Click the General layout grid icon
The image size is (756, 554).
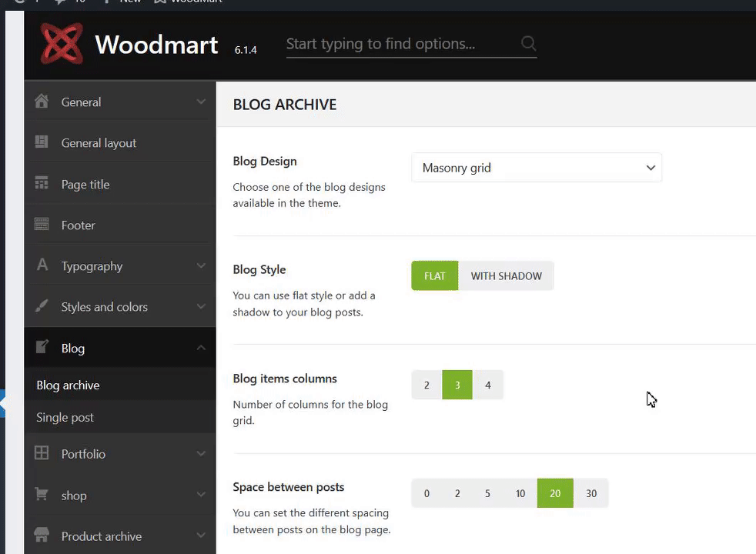42,142
